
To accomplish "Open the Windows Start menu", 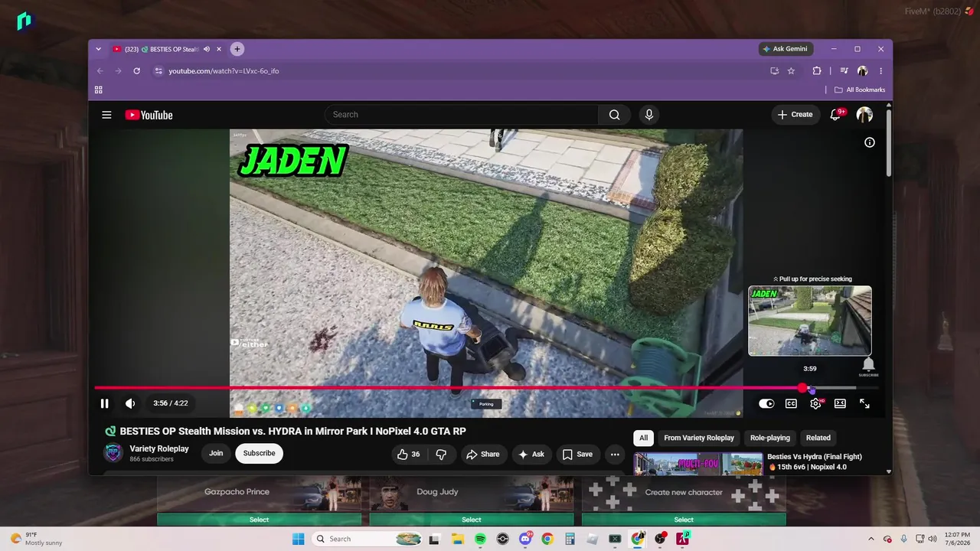I will pyautogui.click(x=299, y=539).
